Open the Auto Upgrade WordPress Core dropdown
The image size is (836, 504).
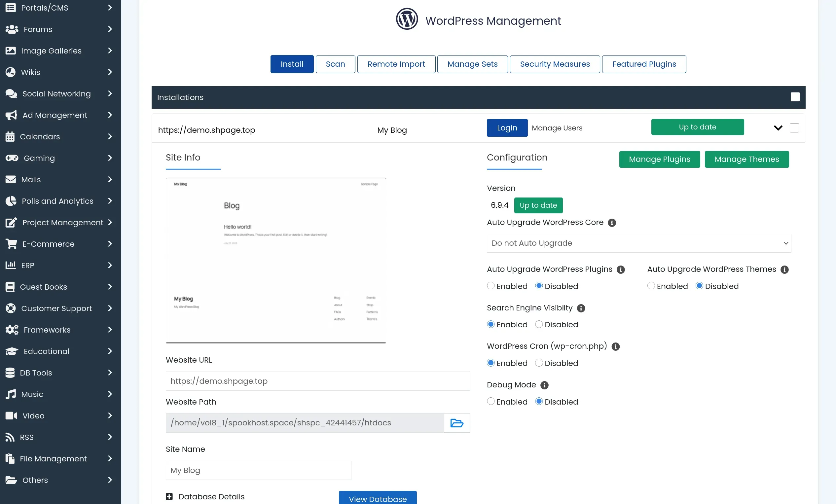coord(638,243)
